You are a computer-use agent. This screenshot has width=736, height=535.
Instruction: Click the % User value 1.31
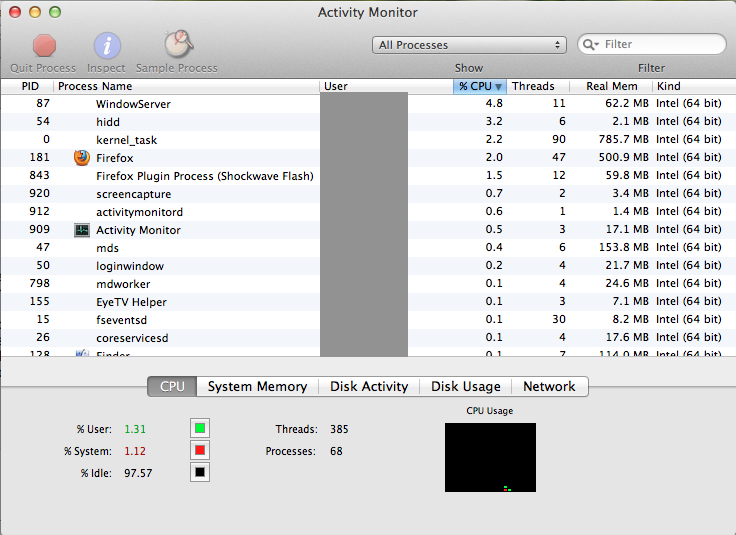pyautogui.click(x=135, y=429)
